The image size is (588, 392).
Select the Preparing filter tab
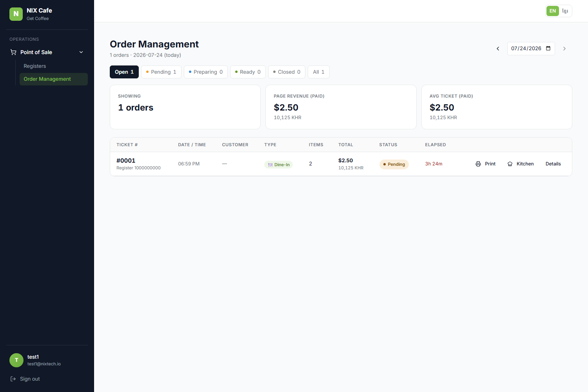206,72
